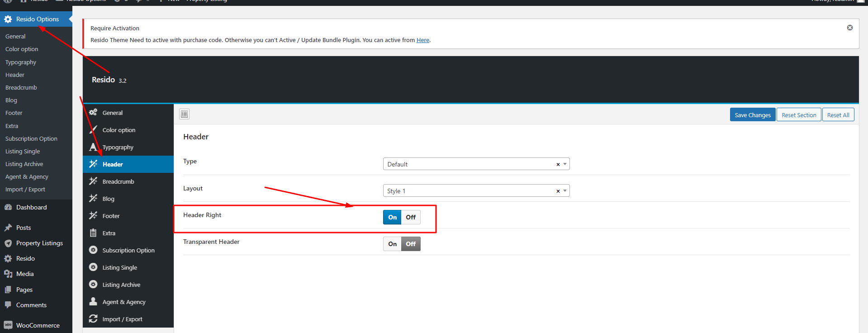Click the Media icon in admin menu
The width and height of the screenshot is (868, 333).
(8, 274)
